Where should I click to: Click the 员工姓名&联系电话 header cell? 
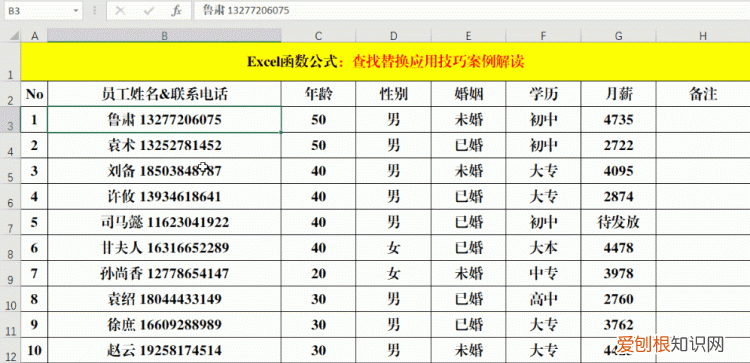tap(164, 94)
